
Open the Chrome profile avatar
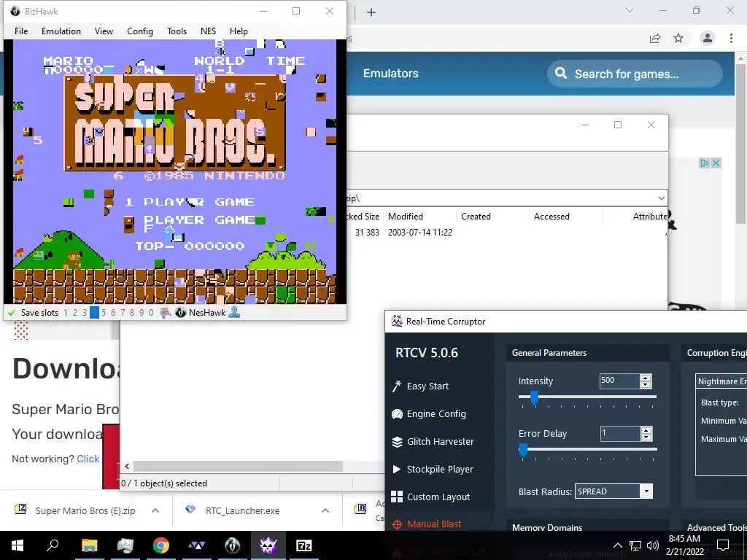pyautogui.click(x=708, y=38)
